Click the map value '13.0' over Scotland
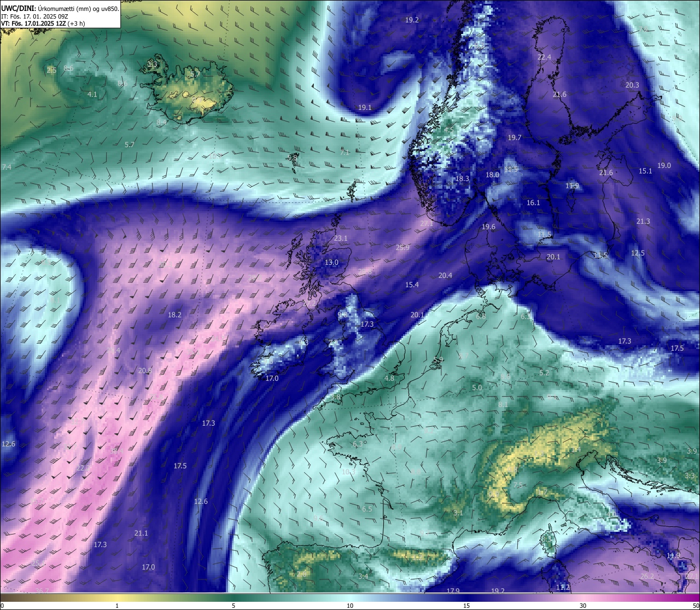700x610 pixels. [x=331, y=262]
